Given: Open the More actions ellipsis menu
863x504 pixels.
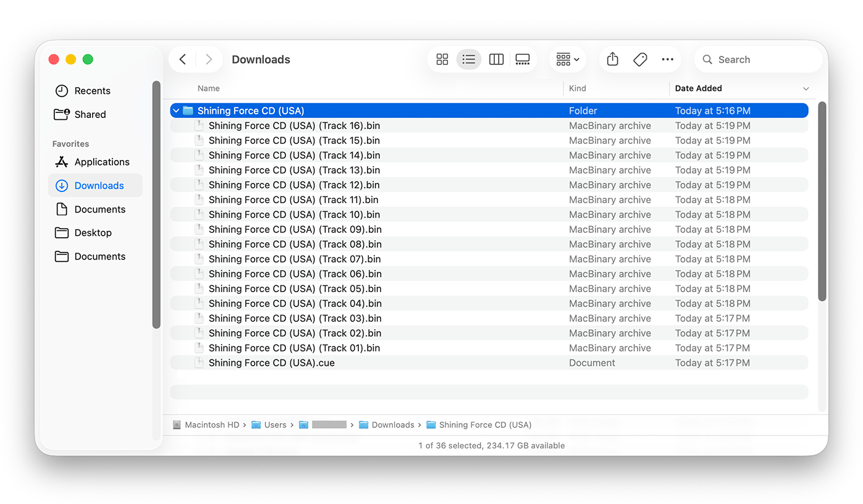Looking at the screenshot, I should (667, 59).
